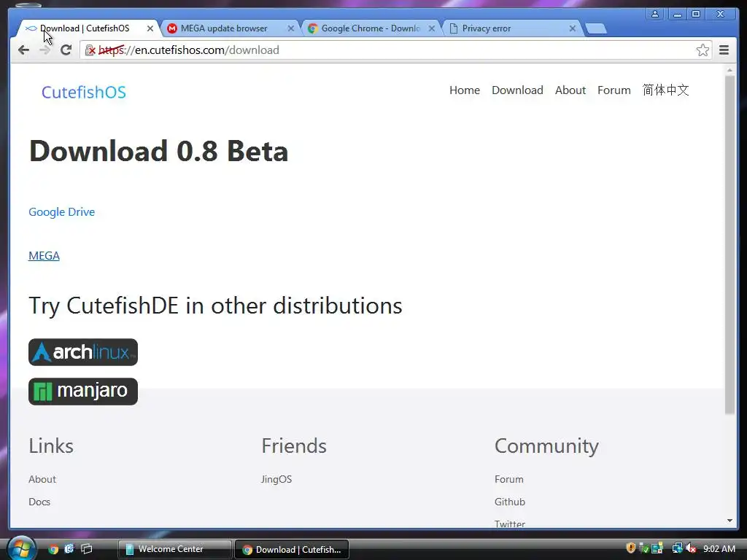The image size is (747, 560).
Task: Close the Download CutefishOS tab
Action: tap(150, 28)
